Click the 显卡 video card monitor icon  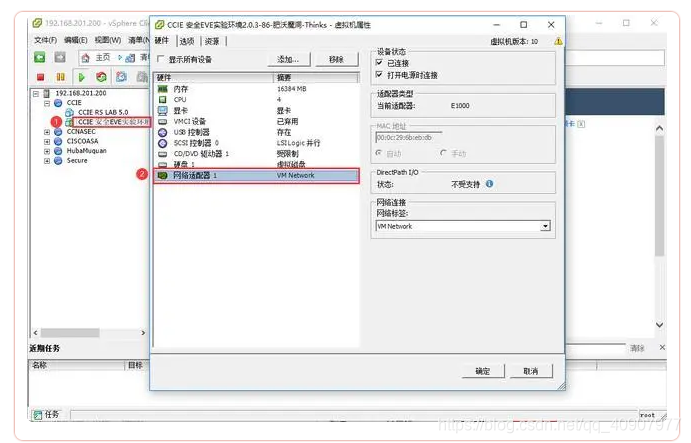pos(163,110)
